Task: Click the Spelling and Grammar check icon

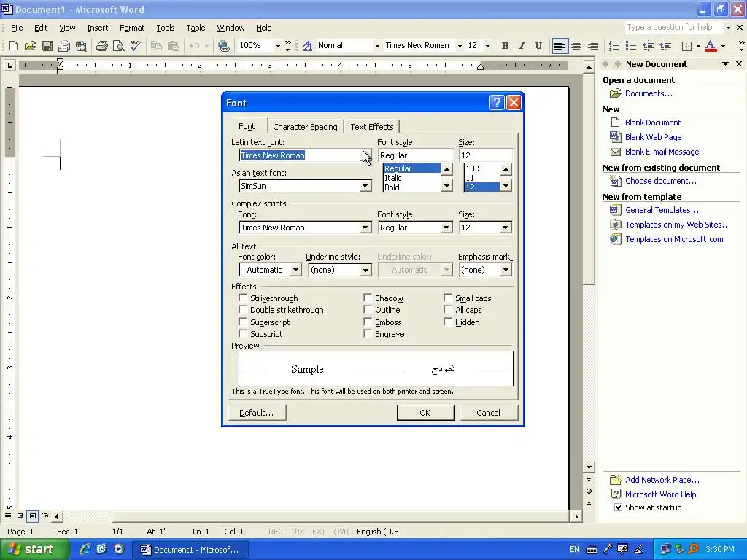Action: click(x=135, y=46)
